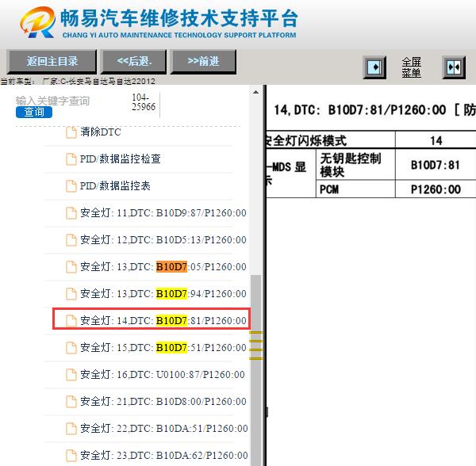Click the B10D7:81 table cell
This screenshot has width=476, height=466.
[435, 165]
